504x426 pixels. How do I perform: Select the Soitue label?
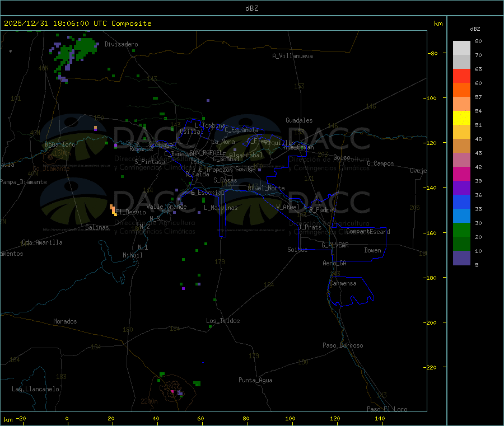(x=298, y=250)
